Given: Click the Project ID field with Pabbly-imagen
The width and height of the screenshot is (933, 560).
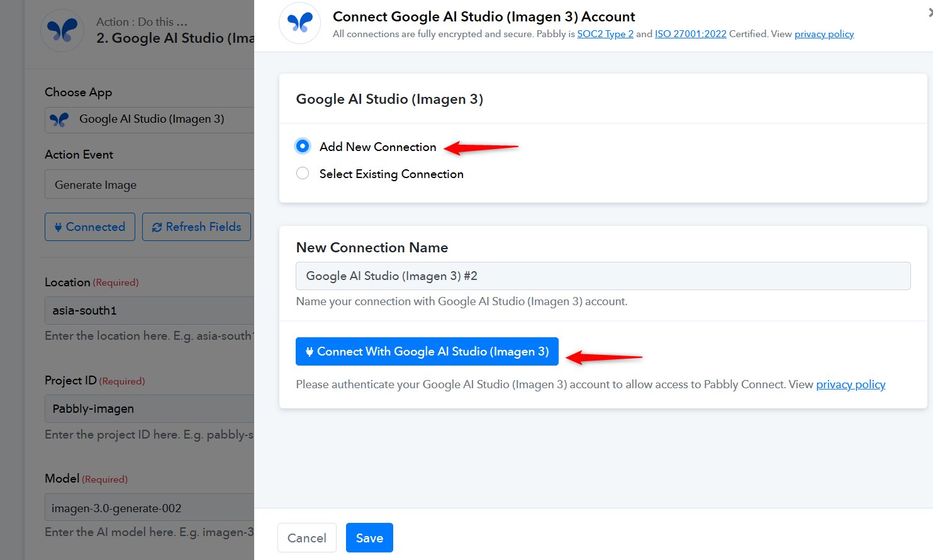Looking at the screenshot, I should 151,409.
